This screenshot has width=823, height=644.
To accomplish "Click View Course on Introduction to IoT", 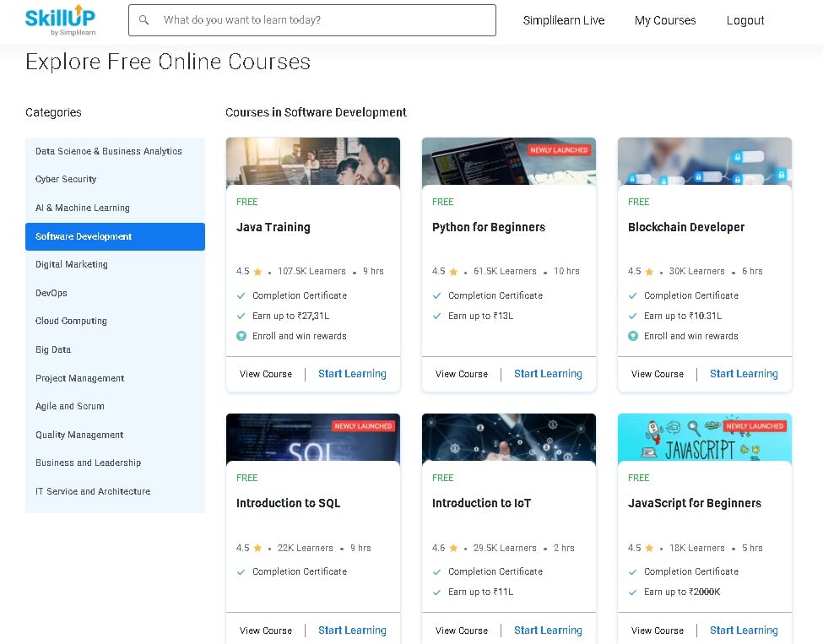I will [462, 630].
